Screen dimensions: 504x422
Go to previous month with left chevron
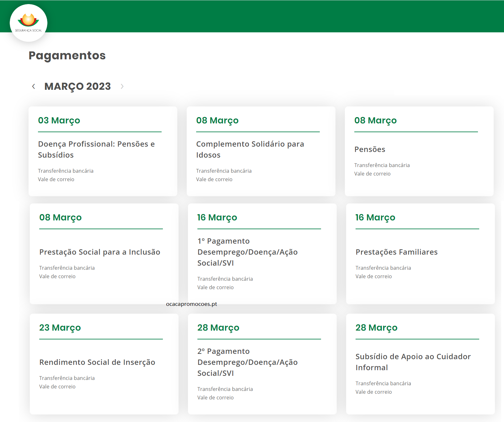point(34,86)
